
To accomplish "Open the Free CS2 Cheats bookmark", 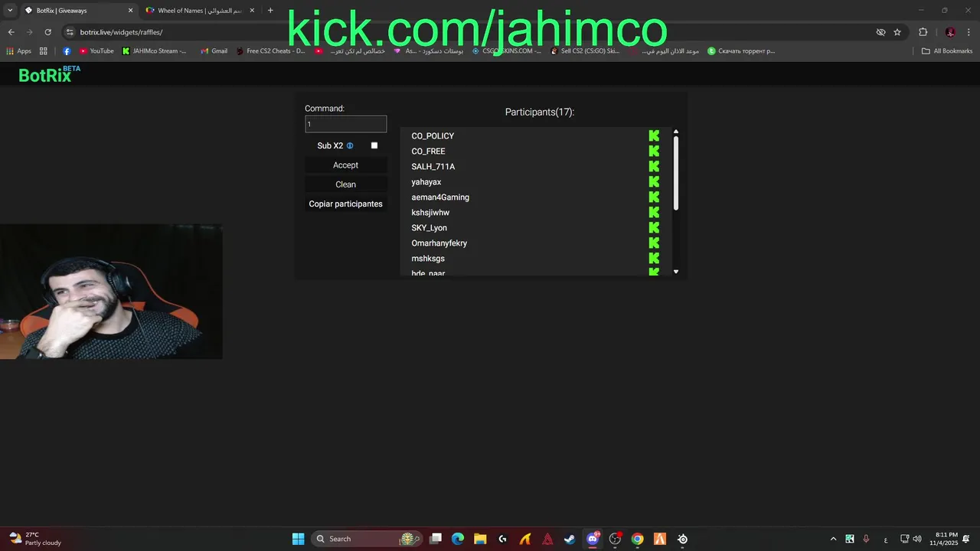I will [x=270, y=51].
